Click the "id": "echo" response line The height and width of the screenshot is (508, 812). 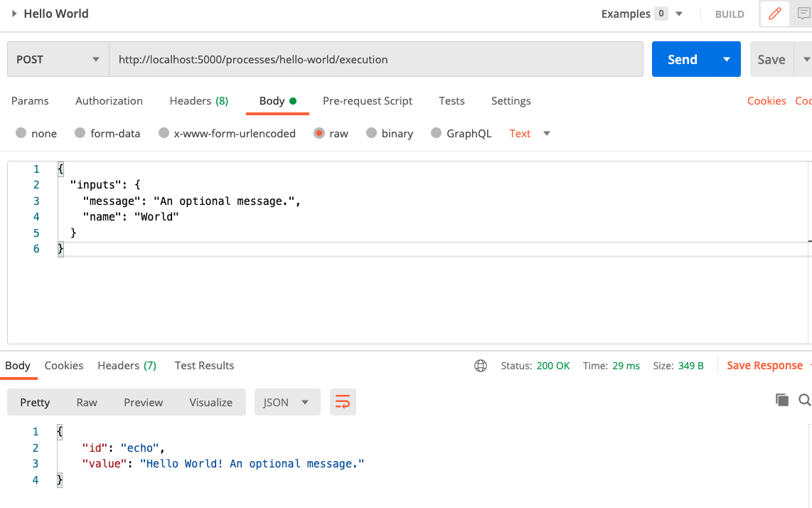pos(123,448)
